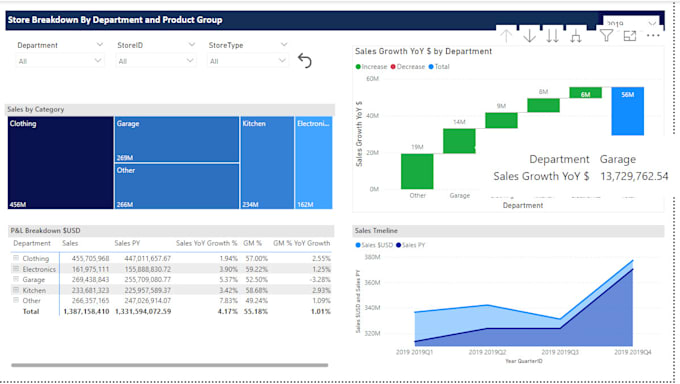The height and width of the screenshot is (384, 680).
Task: Sort by Department column header
Action: coord(32,243)
